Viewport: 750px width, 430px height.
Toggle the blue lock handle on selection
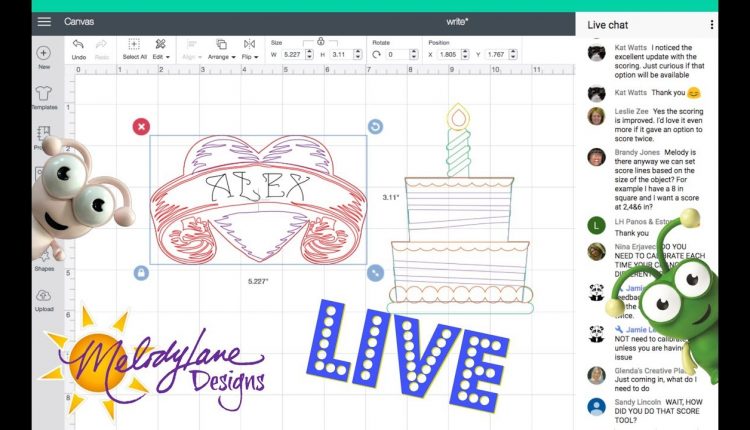click(x=141, y=273)
